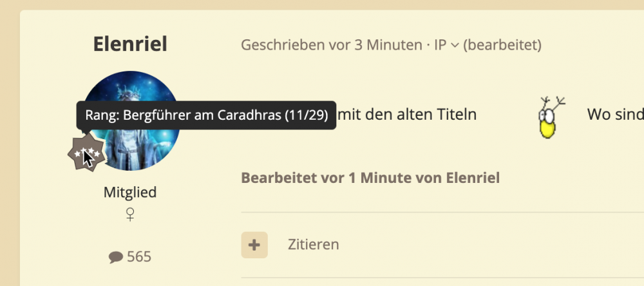This screenshot has height=286, width=644.
Task: Click the 565 post count number
Action: tap(139, 257)
